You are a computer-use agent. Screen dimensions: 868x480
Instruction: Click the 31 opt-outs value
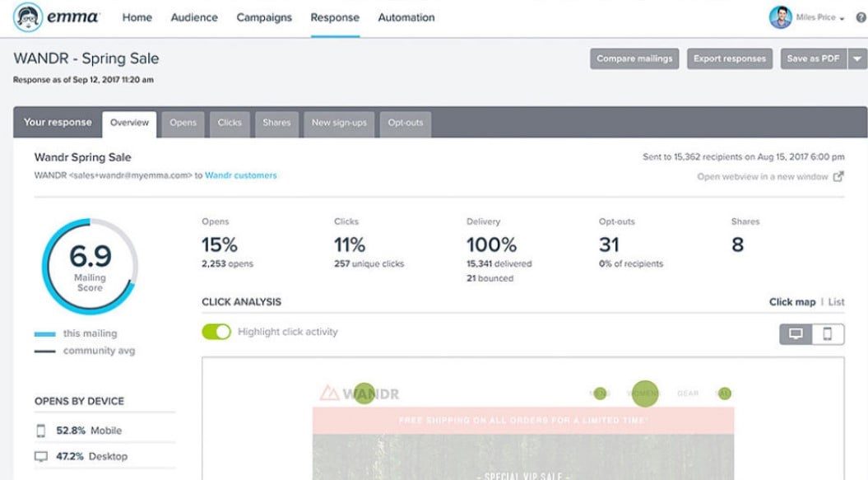(x=609, y=245)
